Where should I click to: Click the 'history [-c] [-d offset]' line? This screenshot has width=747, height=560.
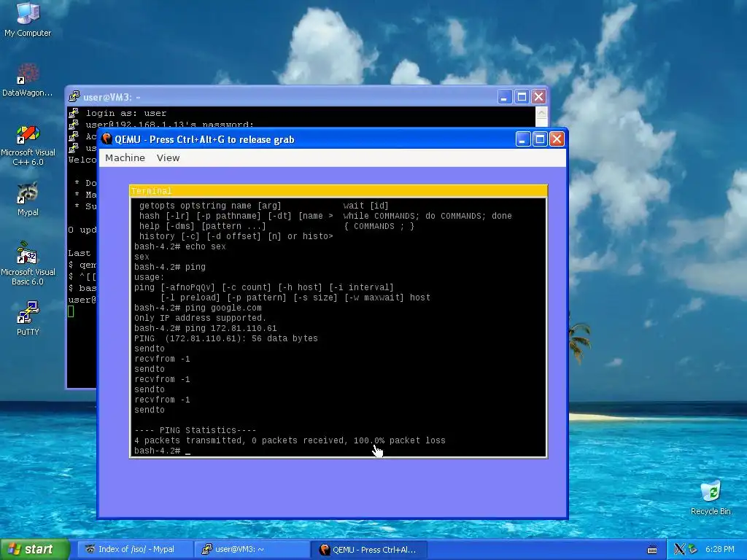[236, 236]
